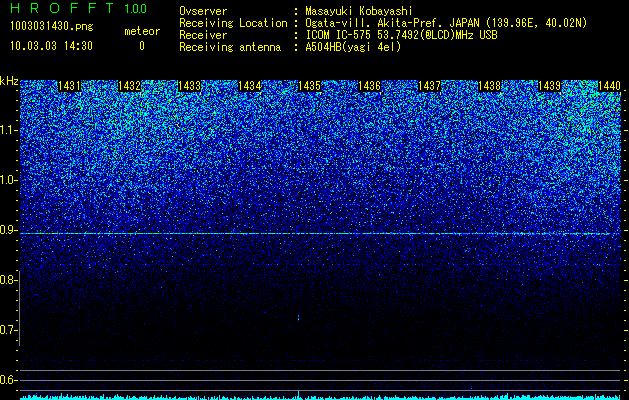Click the small signal blip near 0.72 kHz
The height and width of the screenshot is (400, 629).
298,318
